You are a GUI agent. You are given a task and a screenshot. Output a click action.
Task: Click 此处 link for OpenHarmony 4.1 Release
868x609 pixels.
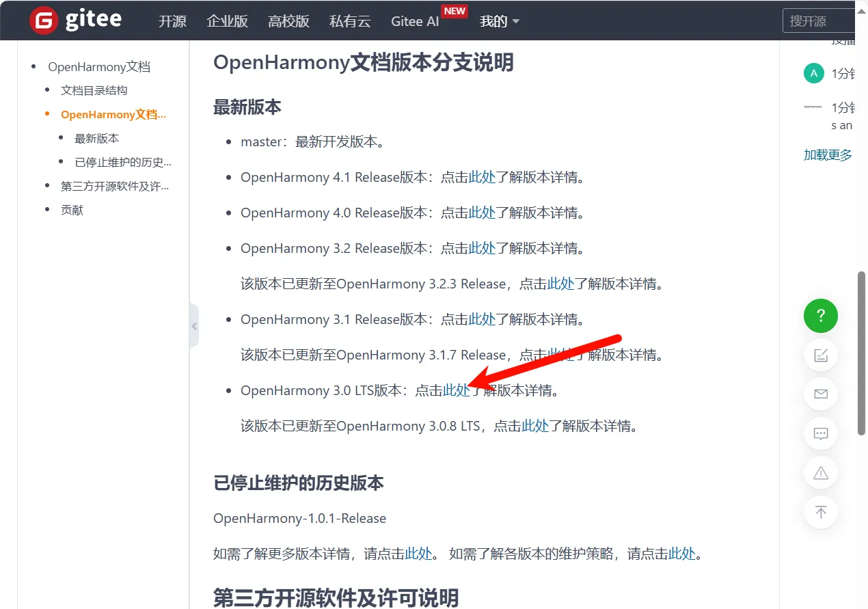482,177
